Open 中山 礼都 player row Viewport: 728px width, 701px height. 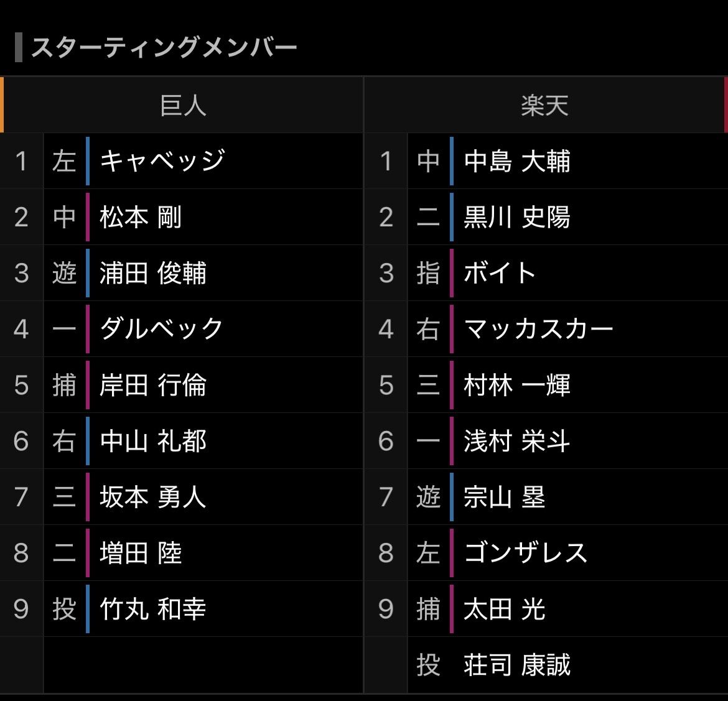(153, 441)
